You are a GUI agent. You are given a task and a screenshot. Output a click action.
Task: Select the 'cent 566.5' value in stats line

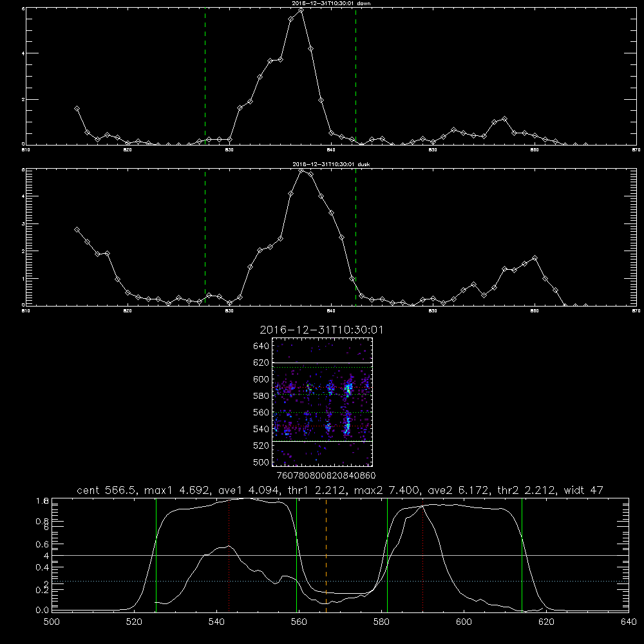(x=106, y=490)
